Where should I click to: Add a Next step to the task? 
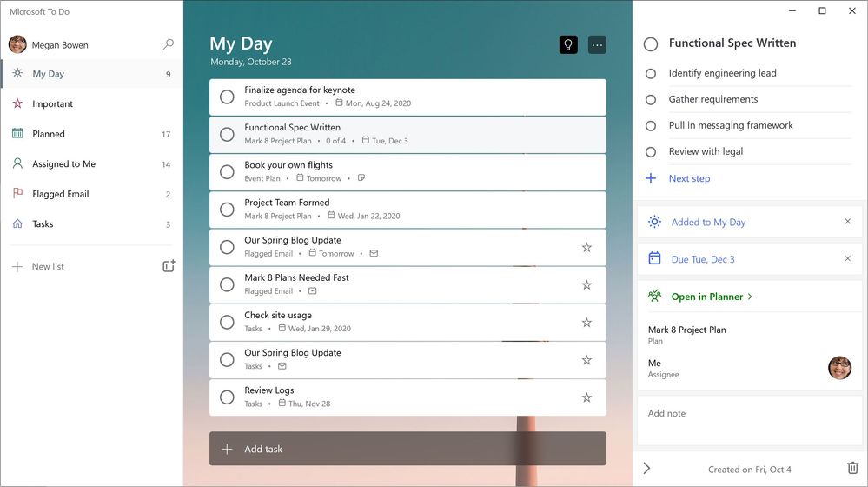click(x=689, y=178)
